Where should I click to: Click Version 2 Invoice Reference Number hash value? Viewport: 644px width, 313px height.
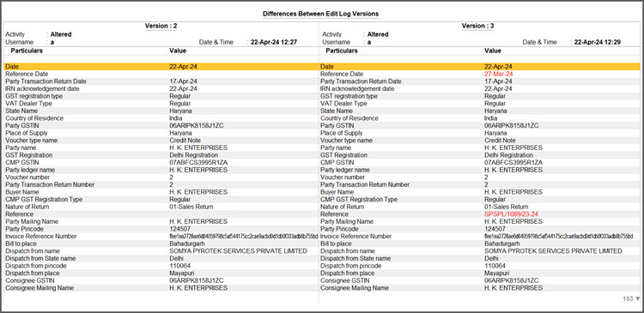pos(244,237)
